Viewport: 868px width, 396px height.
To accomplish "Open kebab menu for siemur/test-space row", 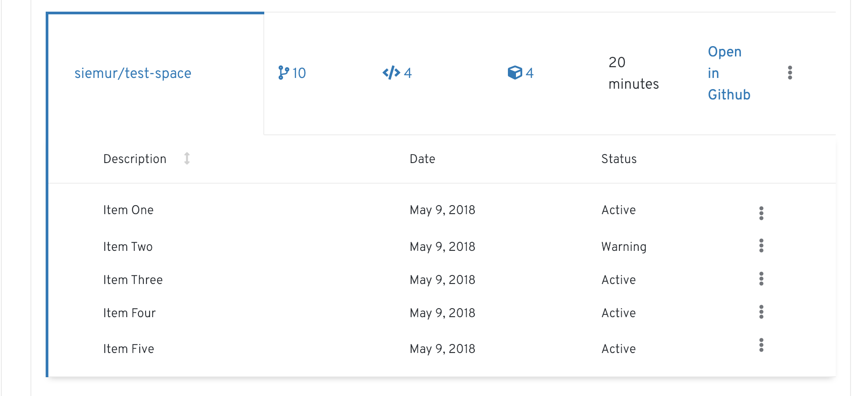I will coord(790,73).
